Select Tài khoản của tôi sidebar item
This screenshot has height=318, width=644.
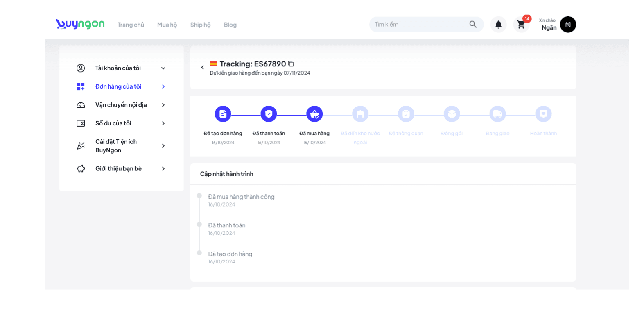pos(118,68)
